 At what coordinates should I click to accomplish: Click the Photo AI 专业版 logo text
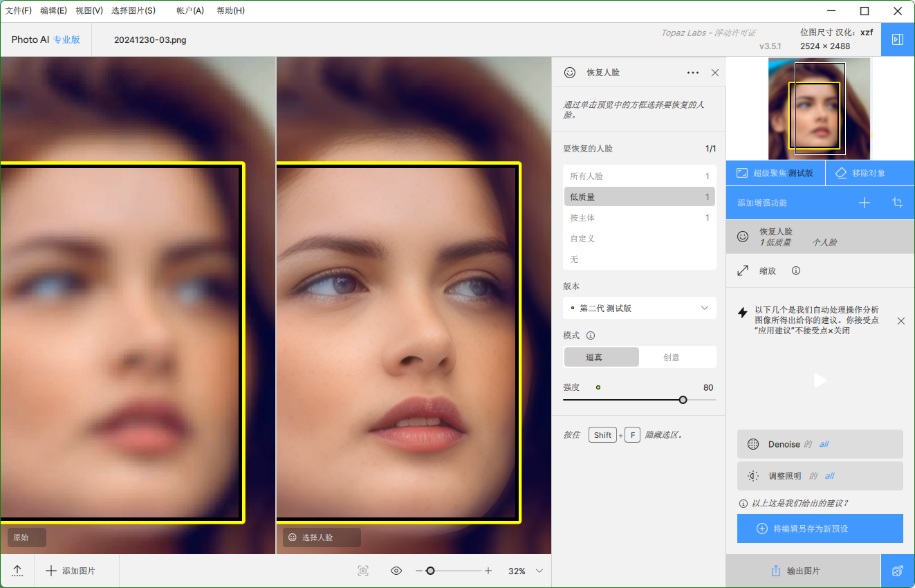click(x=46, y=39)
